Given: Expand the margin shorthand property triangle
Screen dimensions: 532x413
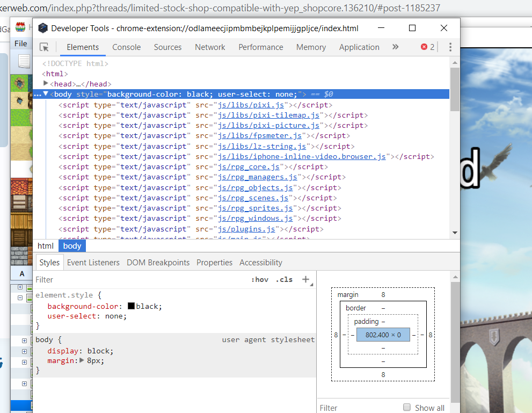Looking at the screenshot, I should (82, 360).
